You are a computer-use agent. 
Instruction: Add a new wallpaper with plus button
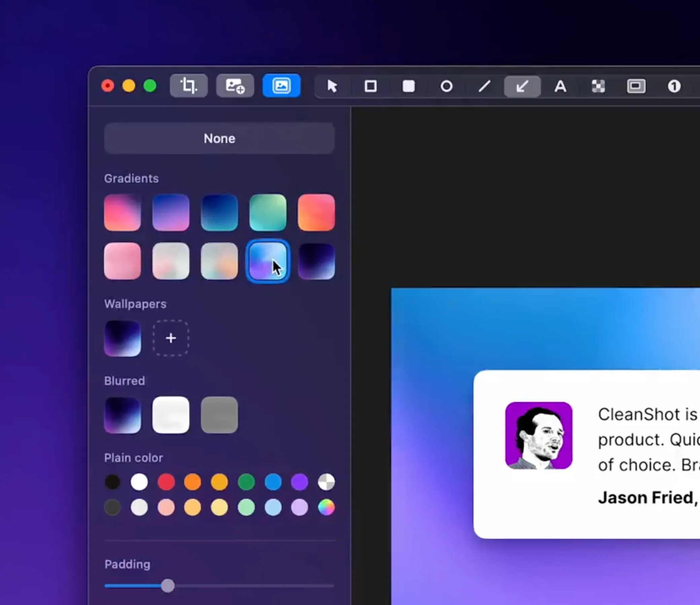point(171,338)
